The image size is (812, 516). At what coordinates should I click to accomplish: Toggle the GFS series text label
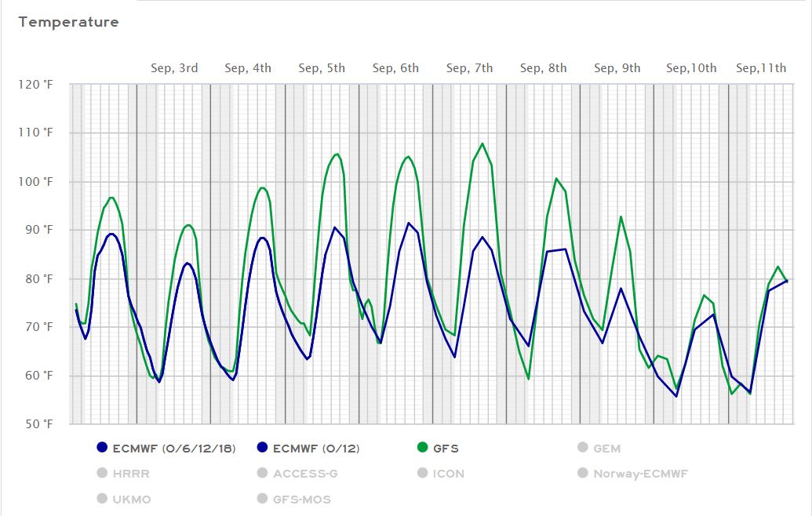(x=446, y=449)
